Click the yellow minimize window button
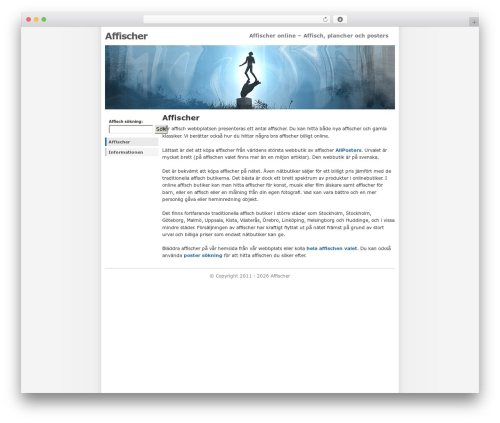This screenshot has width=500, height=423. tap(36, 19)
